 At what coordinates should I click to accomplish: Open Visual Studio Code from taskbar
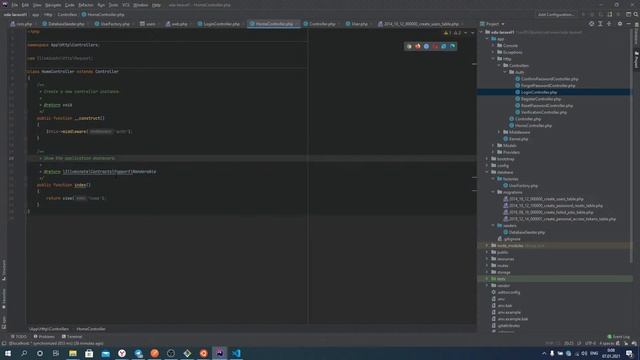(236, 353)
